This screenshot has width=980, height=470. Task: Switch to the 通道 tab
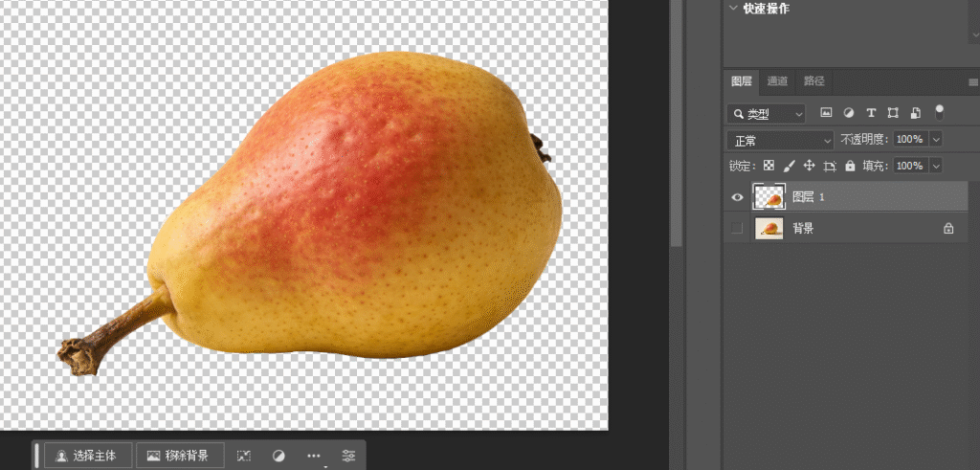tap(777, 81)
